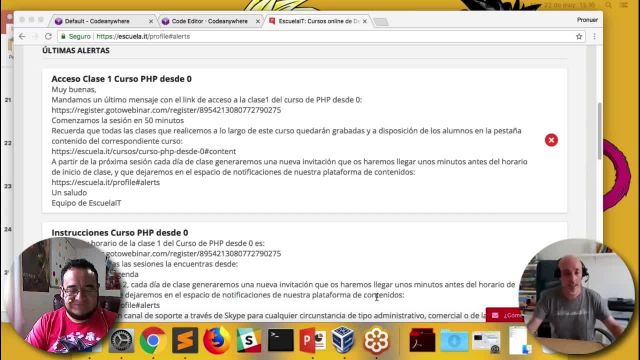
Task: Bookmark this page with the star icon
Action: pyautogui.click(x=579, y=36)
